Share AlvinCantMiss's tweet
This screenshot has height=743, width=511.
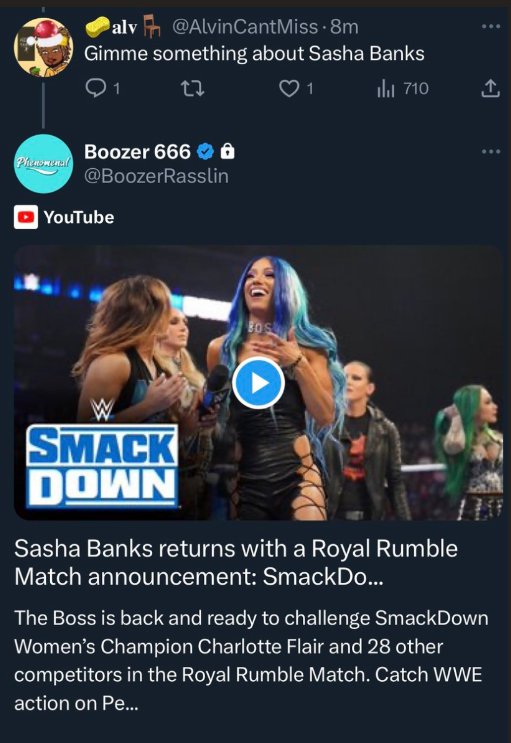[491, 89]
